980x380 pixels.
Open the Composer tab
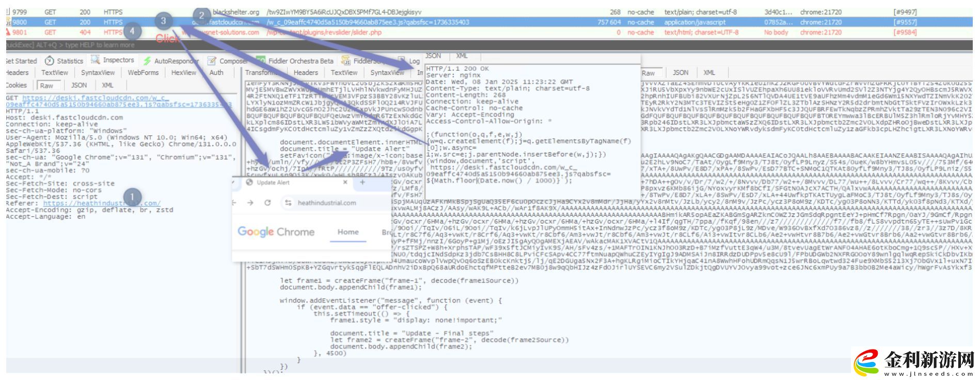pyautogui.click(x=228, y=61)
